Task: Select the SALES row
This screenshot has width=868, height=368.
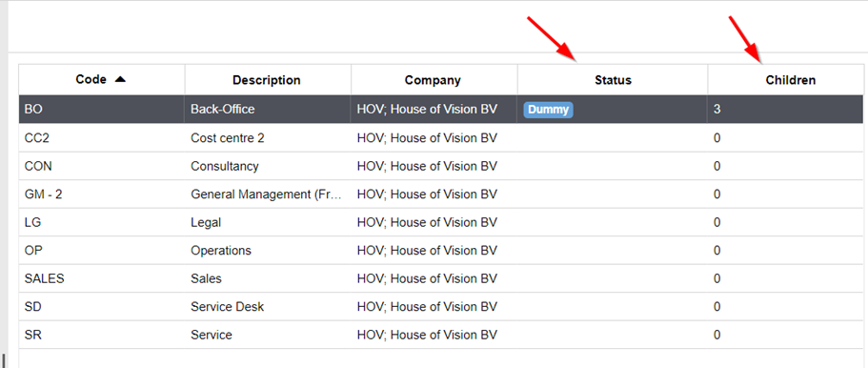Action: pos(441,278)
